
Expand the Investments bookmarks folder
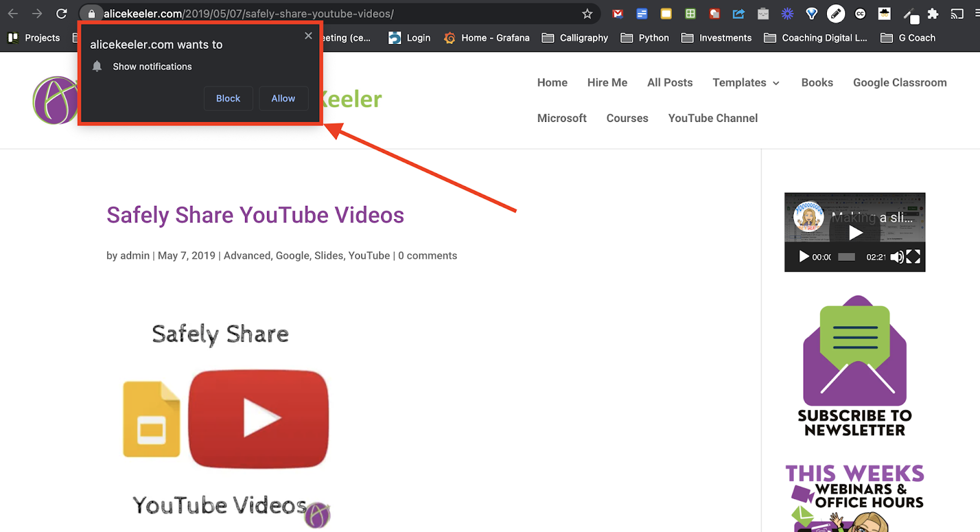[x=717, y=38]
